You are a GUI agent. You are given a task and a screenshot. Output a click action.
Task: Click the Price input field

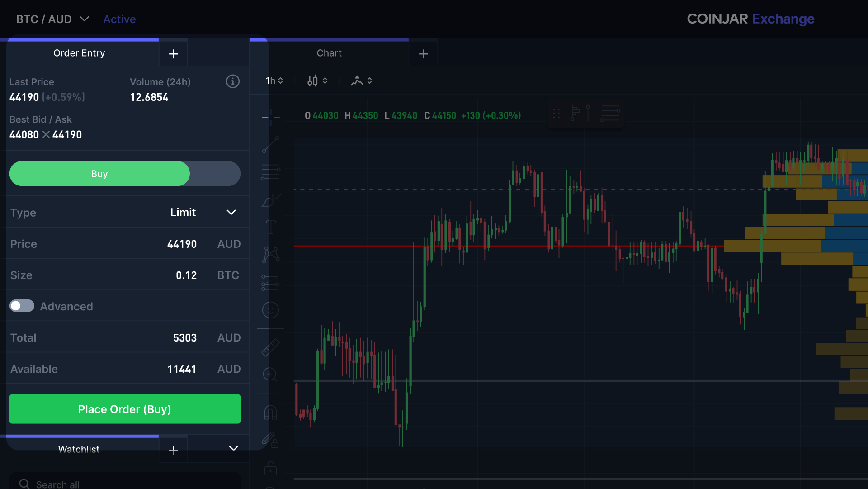pyautogui.click(x=182, y=244)
